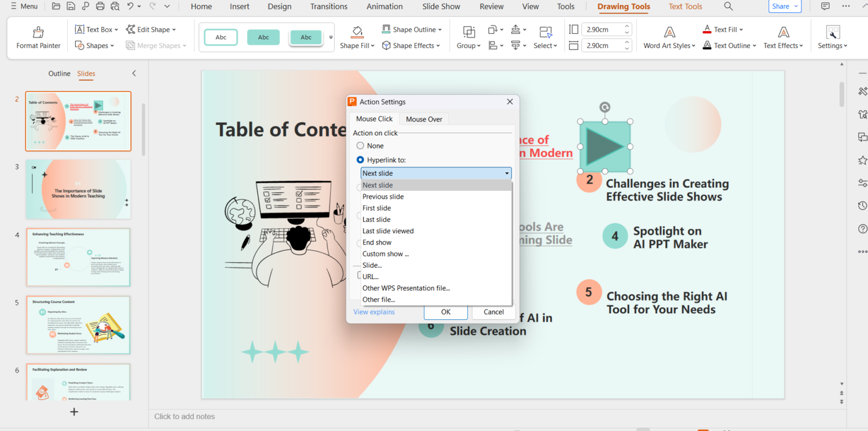The image size is (868, 431).
Task: Open the history panel in the right sidebar
Action: click(862, 205)
